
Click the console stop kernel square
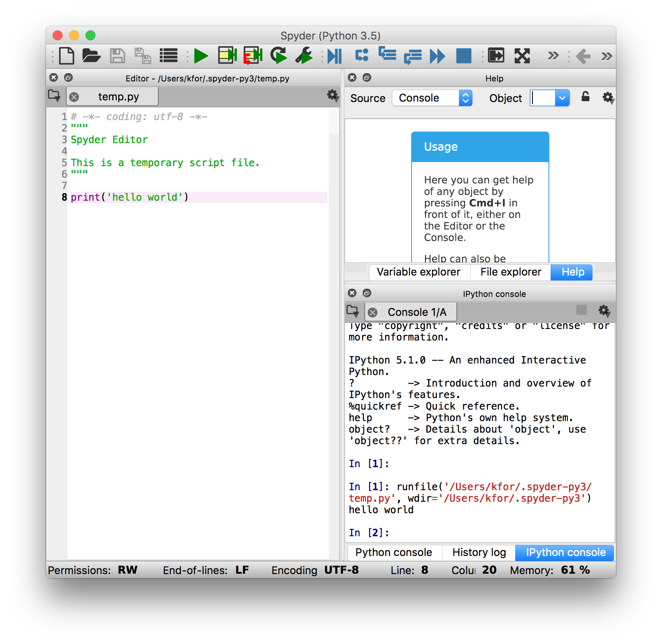click(x=581, y=310)
